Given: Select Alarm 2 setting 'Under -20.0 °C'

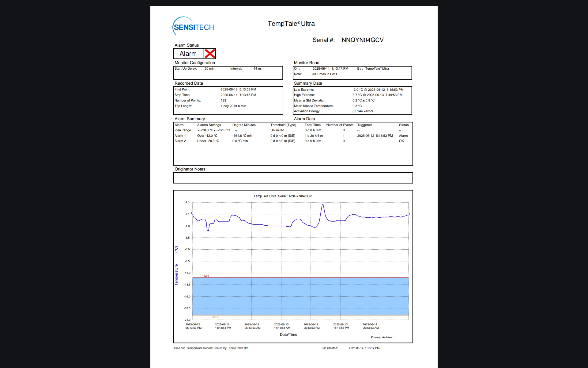Looking at the screenshot, I should coord(208,141).
